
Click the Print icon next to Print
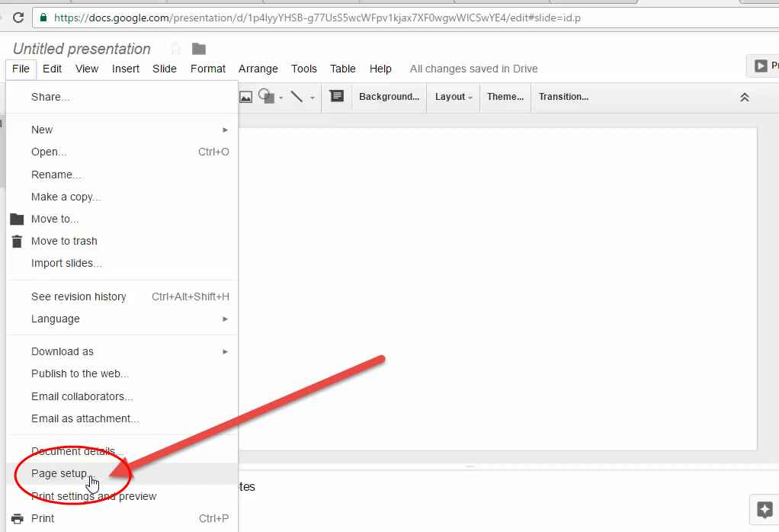(16, 518)
